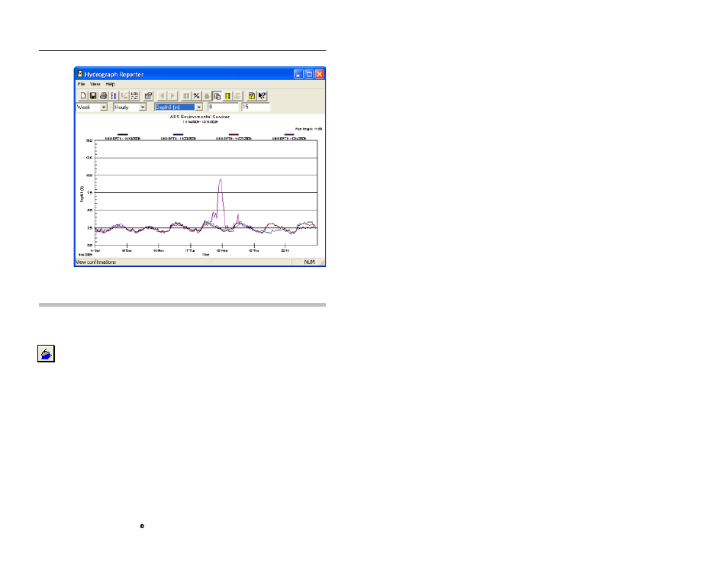Click the ADS Environmental Services graph title

pos(200,117)
